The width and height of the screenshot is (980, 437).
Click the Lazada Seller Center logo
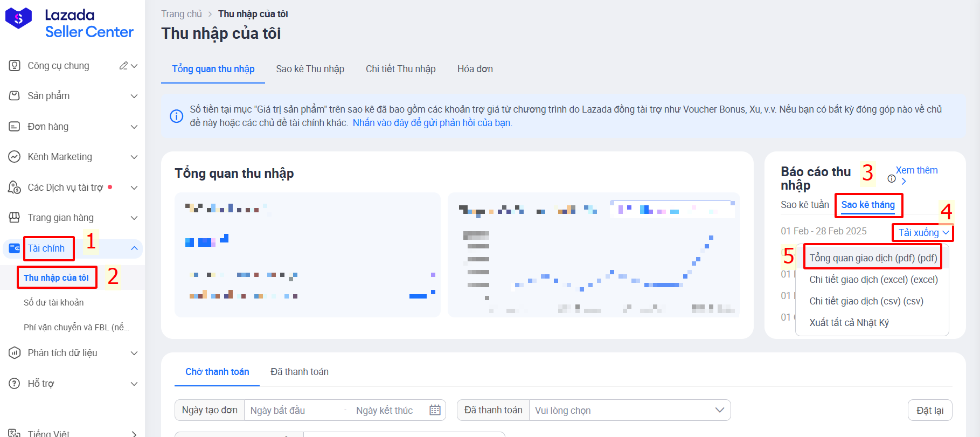tap(70, 23)
